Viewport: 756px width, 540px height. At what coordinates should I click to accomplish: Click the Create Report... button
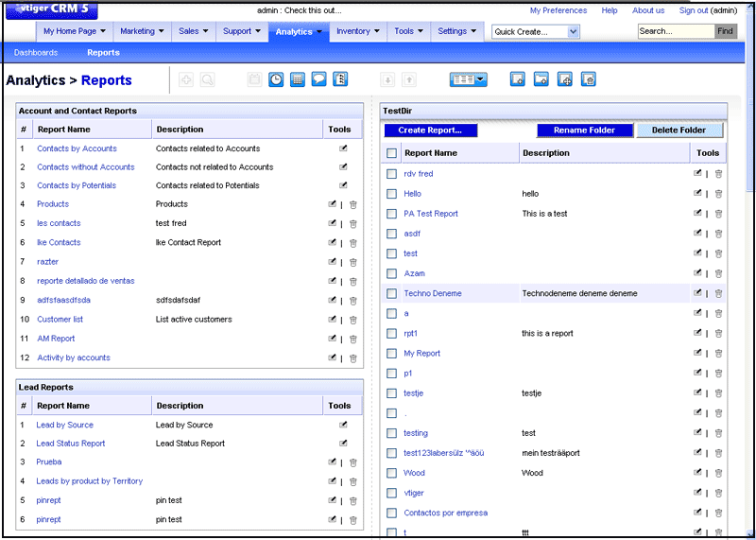coord(431,131)
